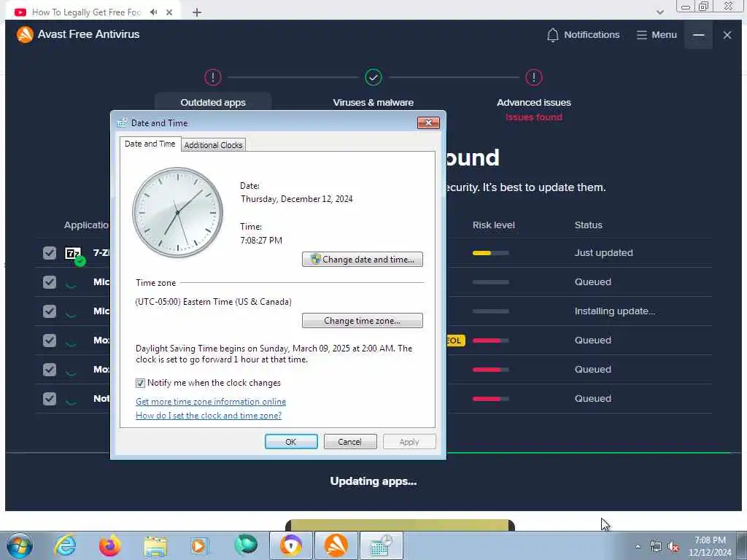Viewport: 747px width, 560px height.
Task: Click the Avast logo icon
Action: point(25,34)
